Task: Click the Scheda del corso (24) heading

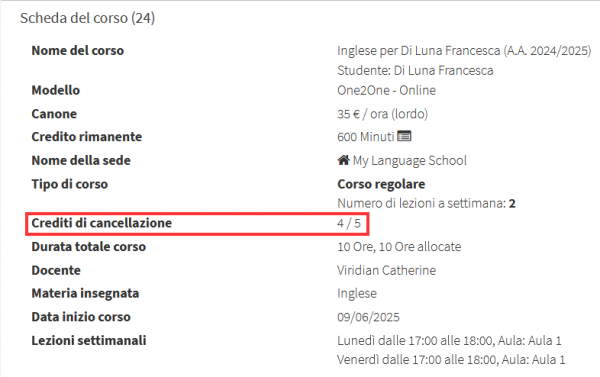Action: click(87, 18)
